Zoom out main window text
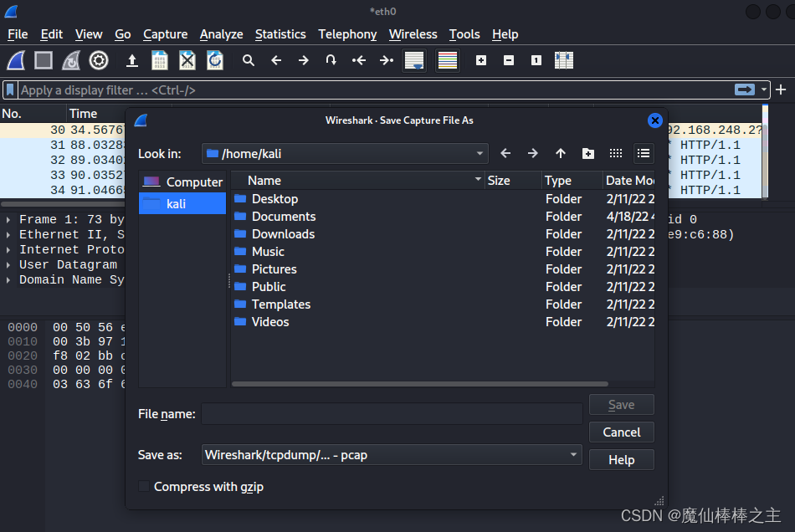The height and width of the screenshot is (532, 795). click(509, 60)
